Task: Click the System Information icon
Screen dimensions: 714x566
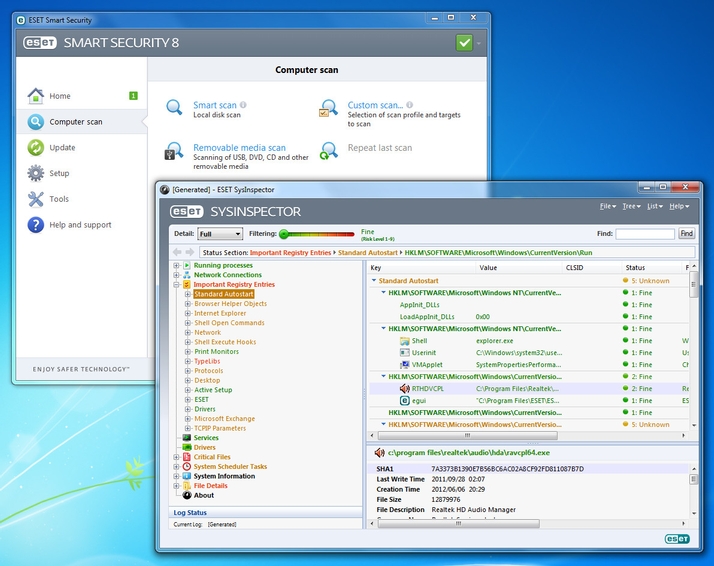Action: (x=187, y=476)
